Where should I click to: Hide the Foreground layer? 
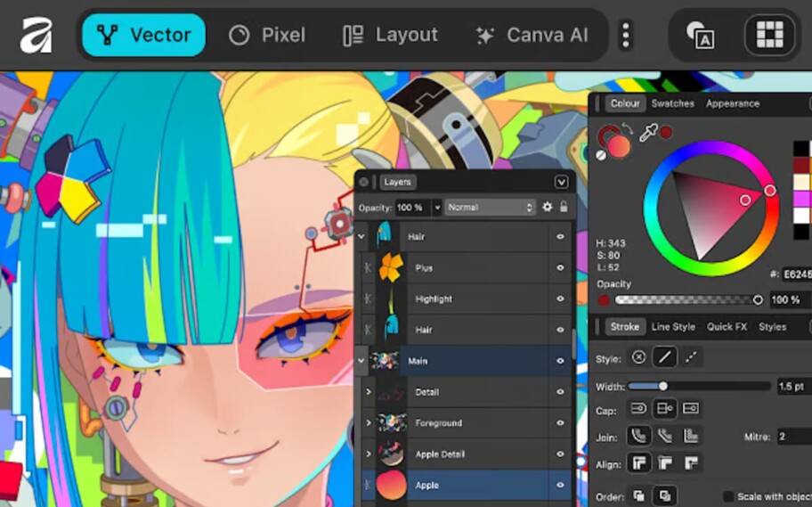coord(560,423)
